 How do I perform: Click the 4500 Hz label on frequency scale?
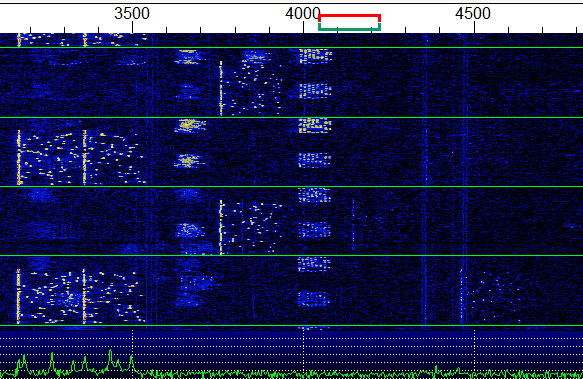tap(473, 14)
